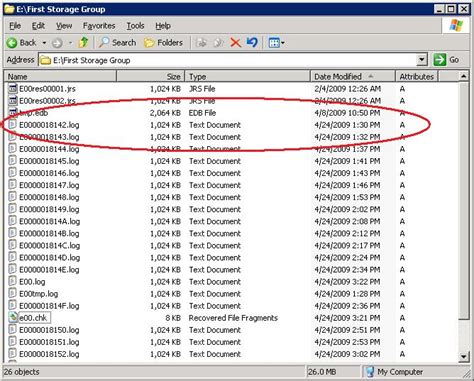Go up one folder level icon
The height and width of the screenshot is (381, 474).
[83, 42]
